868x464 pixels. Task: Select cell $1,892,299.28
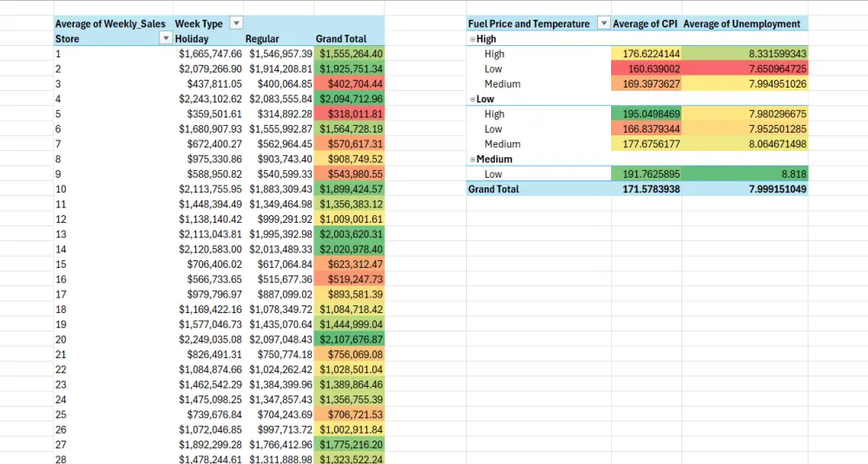tap(209, 444)
